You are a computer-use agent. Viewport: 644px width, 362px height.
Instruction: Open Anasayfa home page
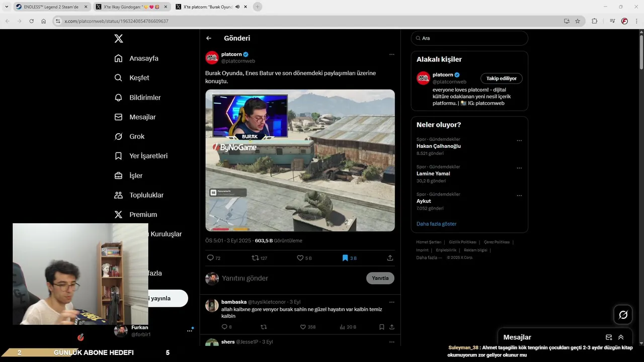136,58
